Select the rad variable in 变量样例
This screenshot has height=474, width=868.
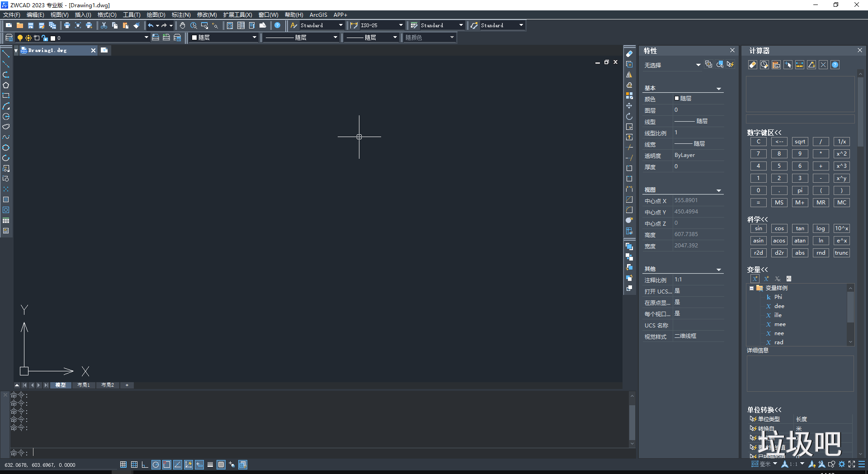pos(779,342)
